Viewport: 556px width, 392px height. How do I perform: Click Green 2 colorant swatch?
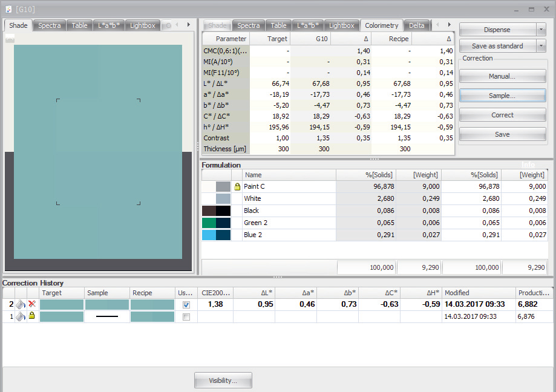click(217, 223)
